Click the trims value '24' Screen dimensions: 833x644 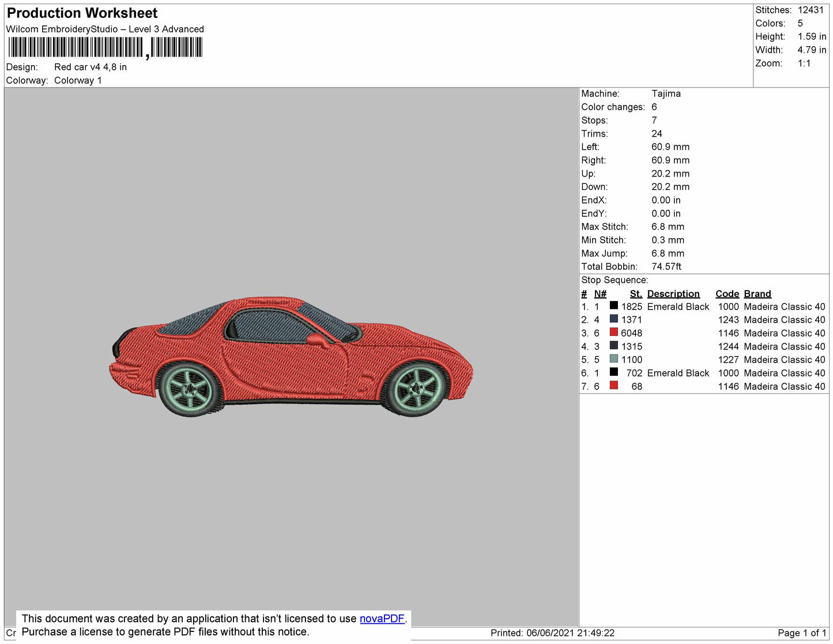point(657,134)
